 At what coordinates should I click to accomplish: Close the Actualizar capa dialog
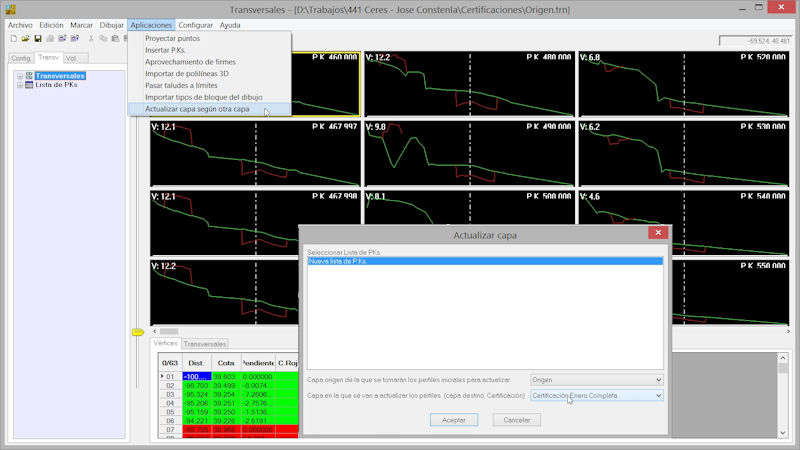(x=658, y=233)
